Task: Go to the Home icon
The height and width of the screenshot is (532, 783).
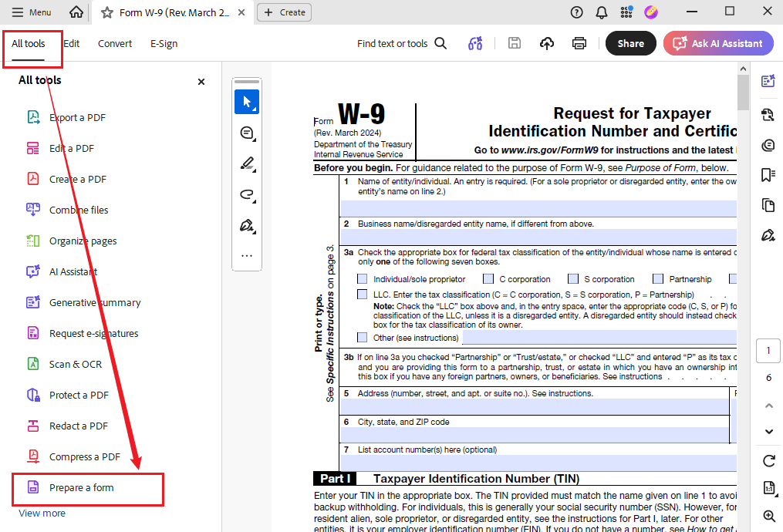Action: tap(76, 12)
